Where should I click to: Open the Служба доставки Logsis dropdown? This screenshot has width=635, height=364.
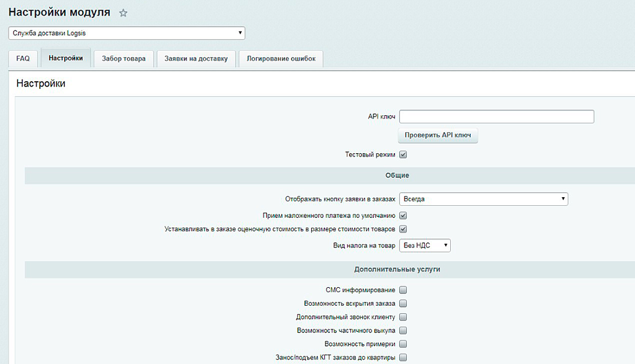pos(126,33)
